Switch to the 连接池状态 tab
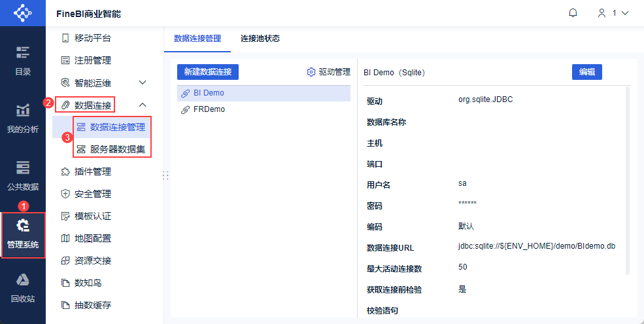 pyautogui.click(x=260, y=39)
